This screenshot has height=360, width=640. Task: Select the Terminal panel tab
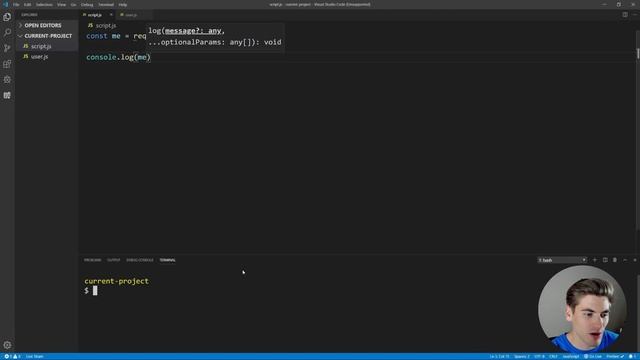point(167,260)
